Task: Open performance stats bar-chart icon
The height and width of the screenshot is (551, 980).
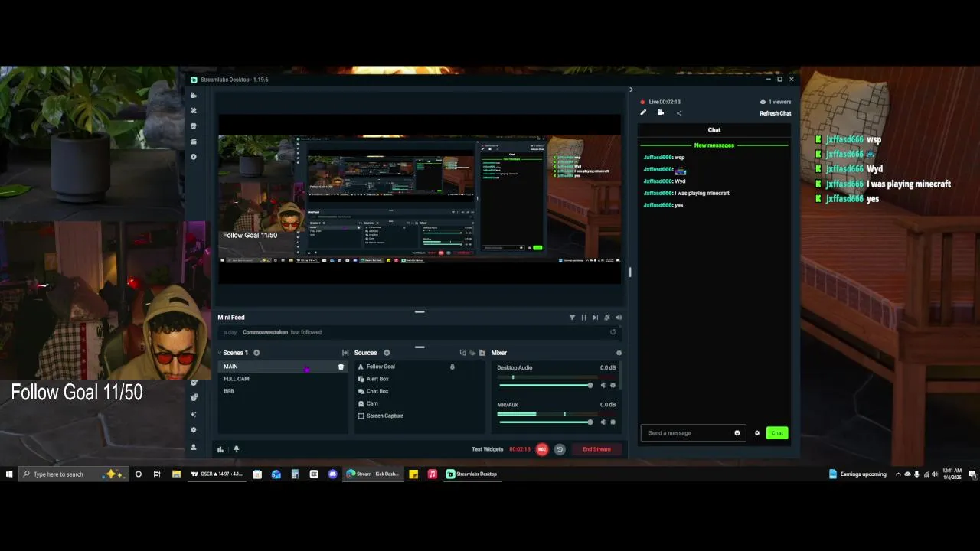Action: (x=220, y=449)
